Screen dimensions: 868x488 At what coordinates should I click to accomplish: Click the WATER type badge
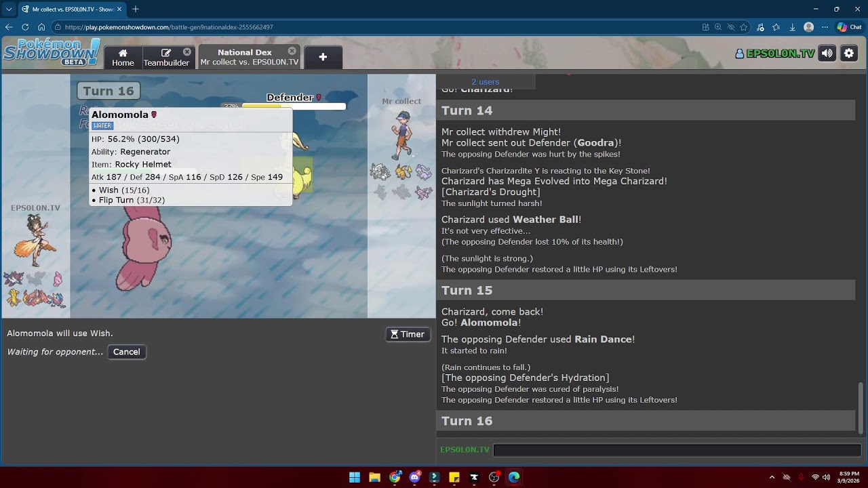[x=102, y=126]
